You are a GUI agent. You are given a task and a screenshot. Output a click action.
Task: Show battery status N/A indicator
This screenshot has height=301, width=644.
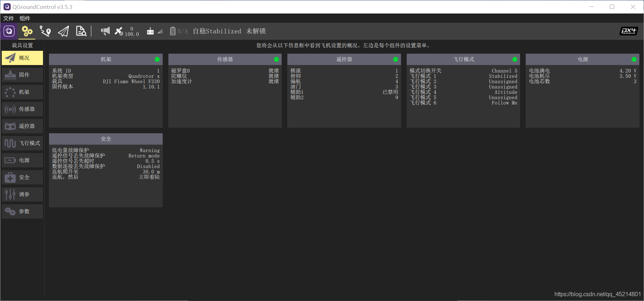coord(179,31)
